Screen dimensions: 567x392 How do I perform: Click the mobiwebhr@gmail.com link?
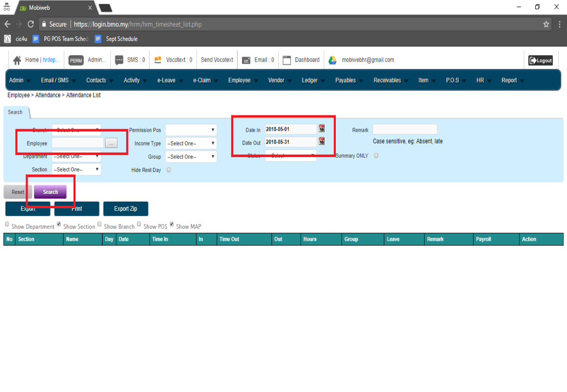click(x=368, y=60)
